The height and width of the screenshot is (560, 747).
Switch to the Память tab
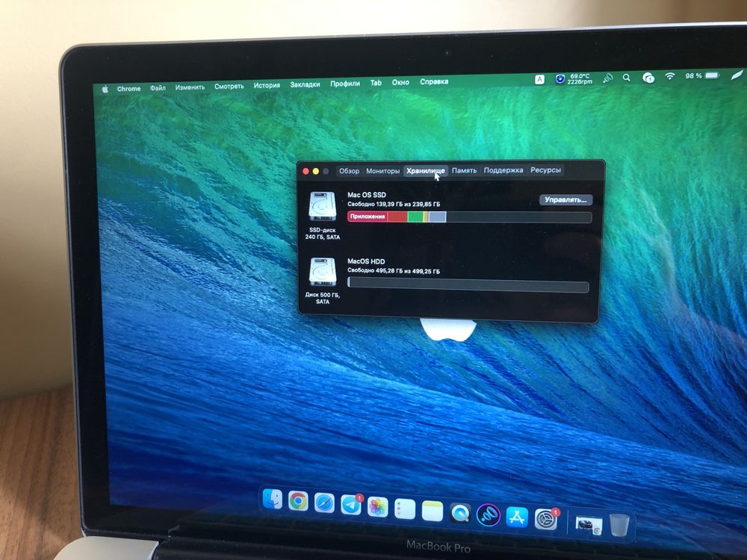click(x=464, y=170)
